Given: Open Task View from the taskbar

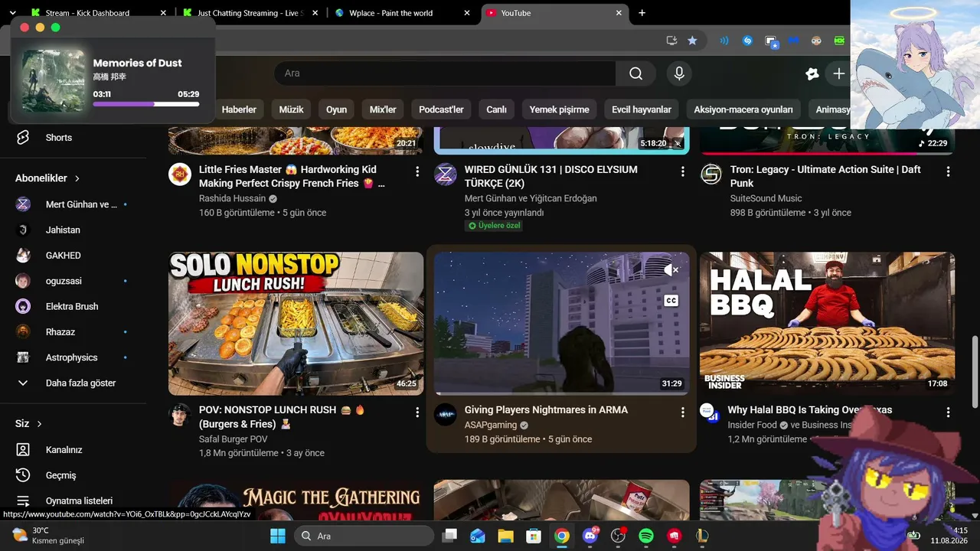Looking at the screenshot, I should 449,536.
